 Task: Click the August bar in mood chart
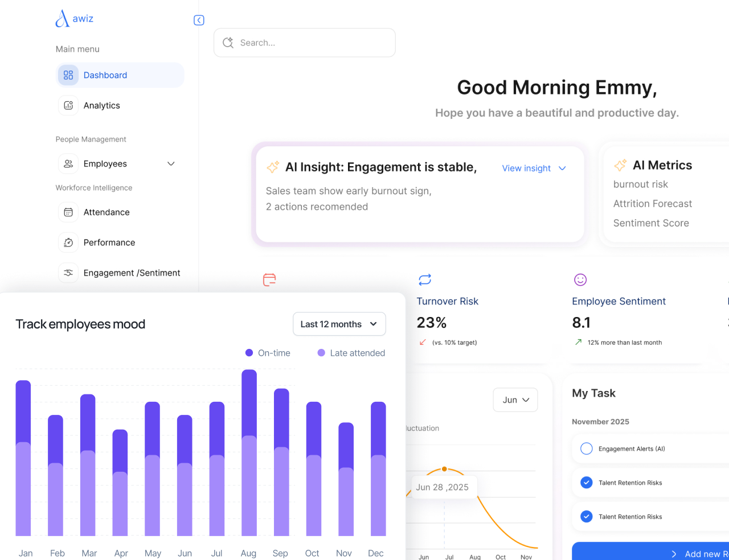[249, 455]
